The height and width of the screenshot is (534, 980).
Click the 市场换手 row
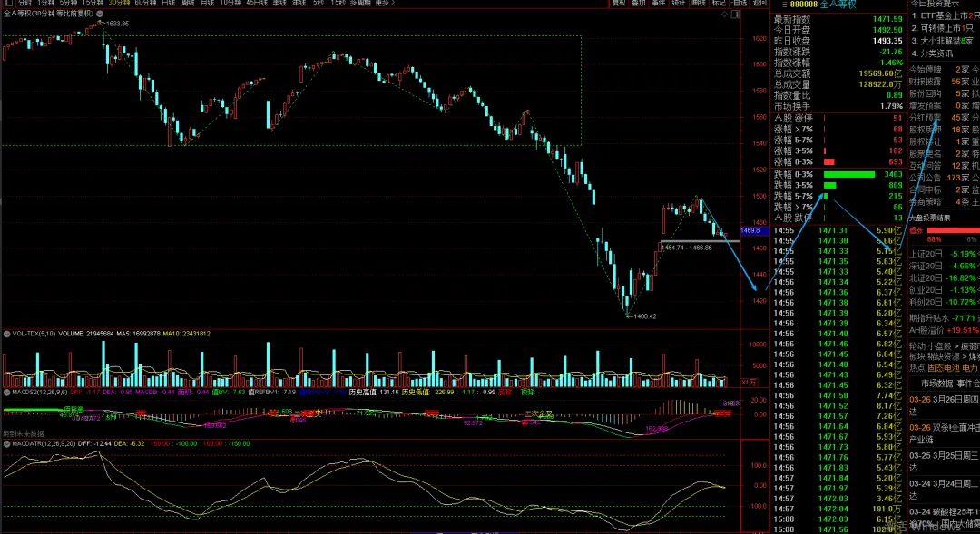point(838,106)
